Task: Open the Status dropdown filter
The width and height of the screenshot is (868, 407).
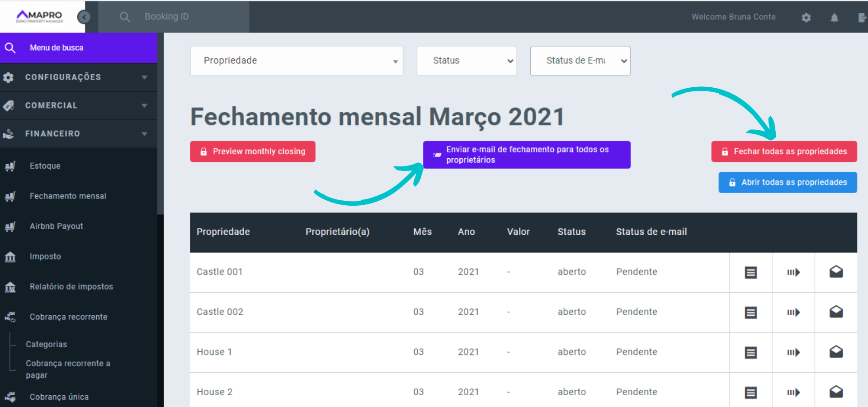Action: coord(467,61)
